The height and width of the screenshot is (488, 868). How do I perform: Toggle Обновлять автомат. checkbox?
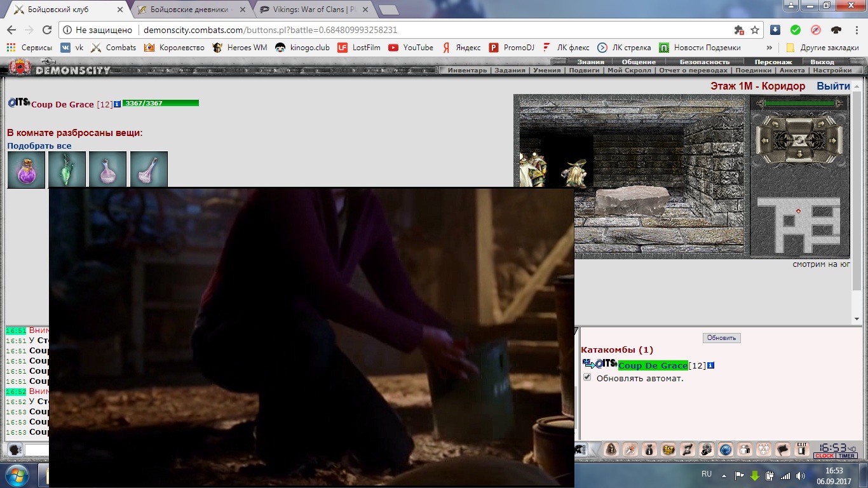pos(587,377)
